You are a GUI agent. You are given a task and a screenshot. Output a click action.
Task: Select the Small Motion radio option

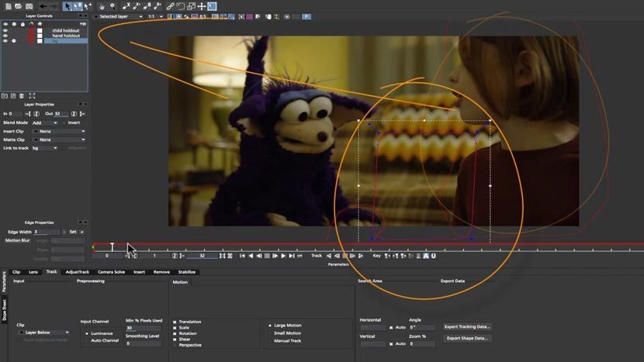click(x=270, y=333)
